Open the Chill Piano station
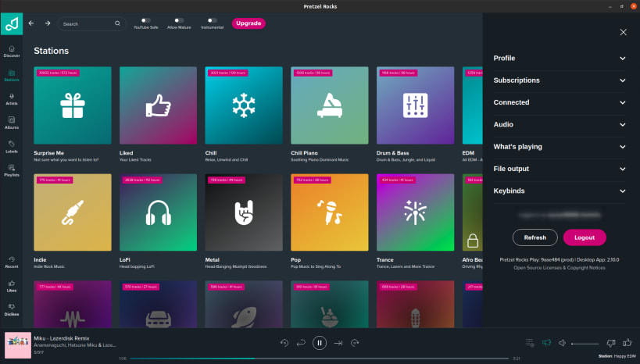This screenshot has width=640, height=364. point(330,105)
